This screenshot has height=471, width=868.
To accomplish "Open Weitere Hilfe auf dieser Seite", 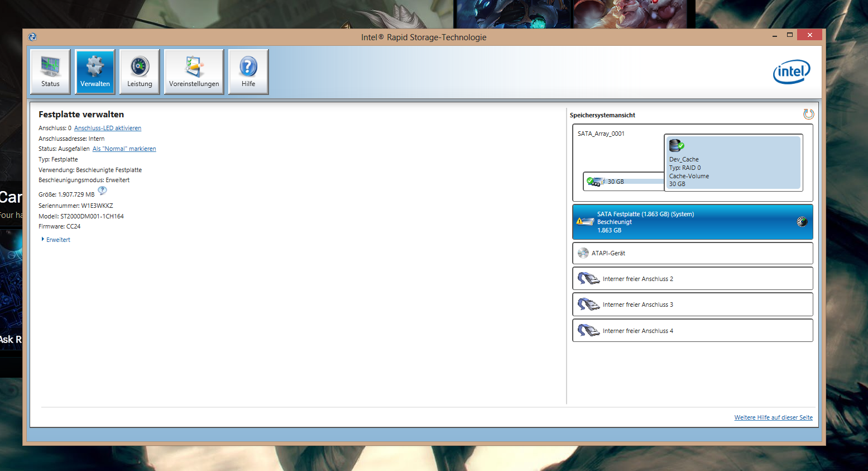I will click(x=773, y=417).
